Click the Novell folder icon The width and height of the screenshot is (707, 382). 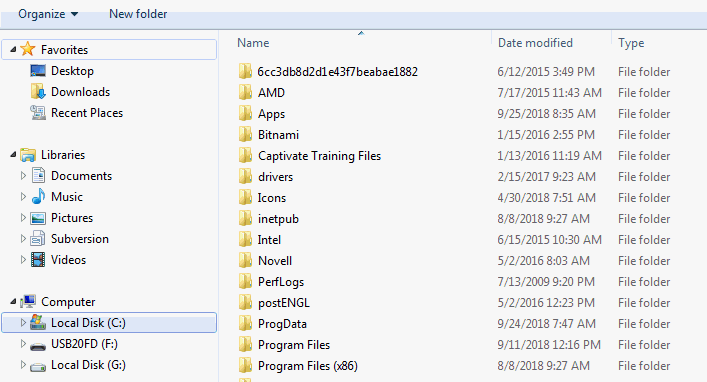(245, 260)
